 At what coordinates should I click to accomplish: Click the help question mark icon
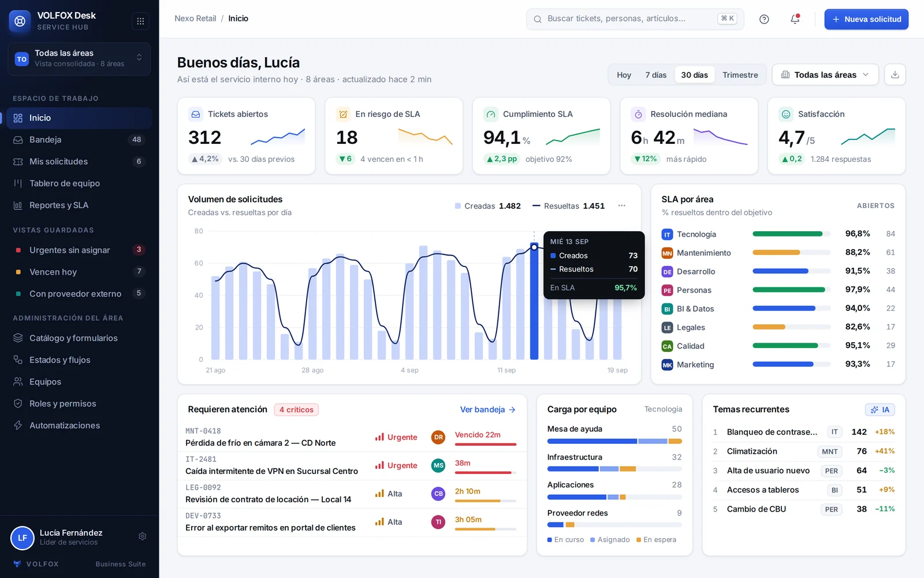coord(764,19)
